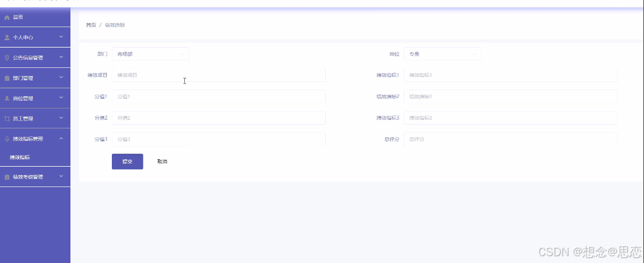644x263 pixels.
Task: Focus the 分值1 input field
Action: [219, 96]
